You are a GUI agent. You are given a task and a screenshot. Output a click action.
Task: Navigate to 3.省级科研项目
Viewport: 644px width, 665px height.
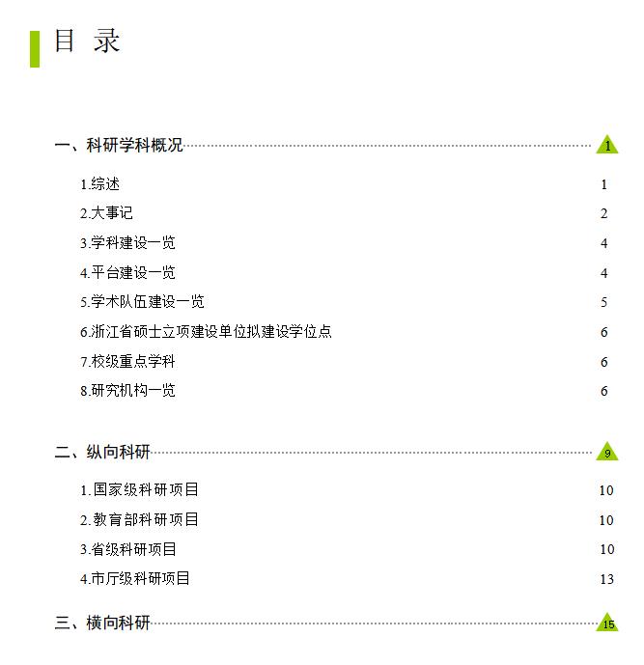click(128, 550)
